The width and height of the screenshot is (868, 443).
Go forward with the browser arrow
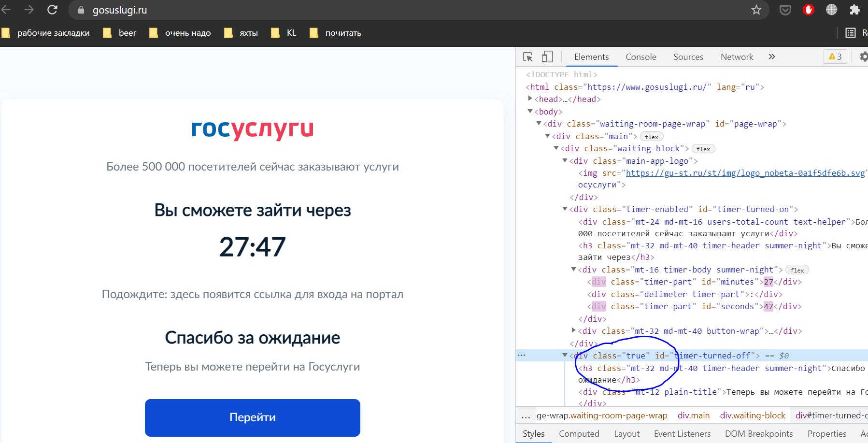(x=29, y=10)
